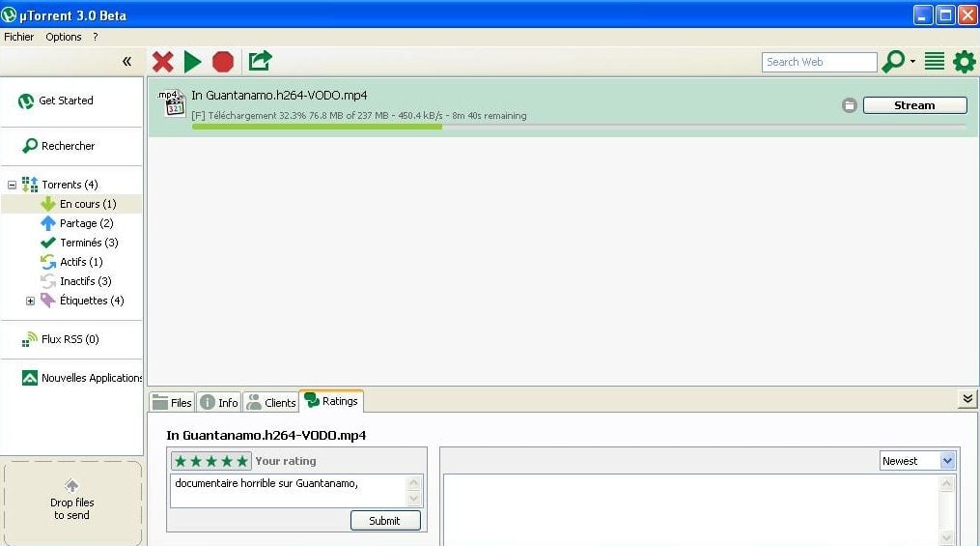Remove torrent with the red X icon
Viewport: 980px width, 546px height.
coord(162,62)
